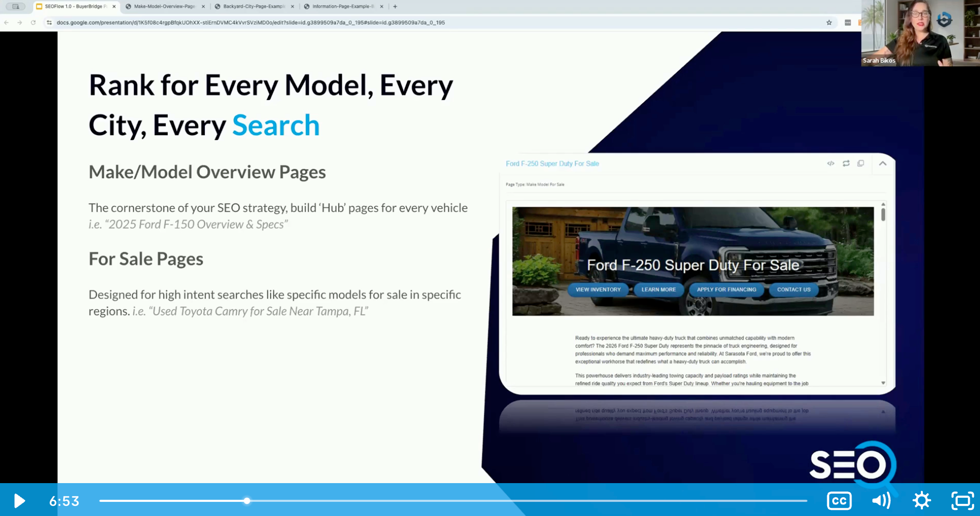Viewport: 980px width, 516px height.
Task: Close the Information-Page-Example tab
Action: pos(382,7)
